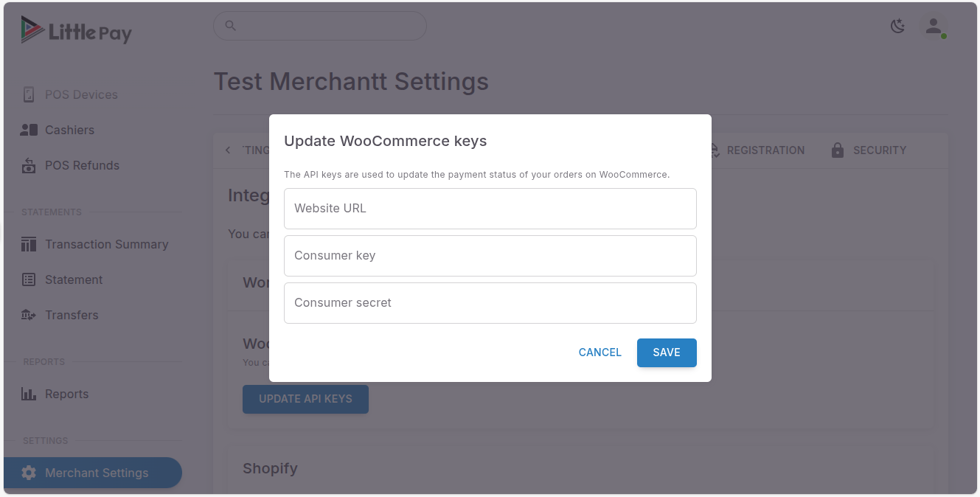Click the Merchant Settings gear icon

click(28, 473)
